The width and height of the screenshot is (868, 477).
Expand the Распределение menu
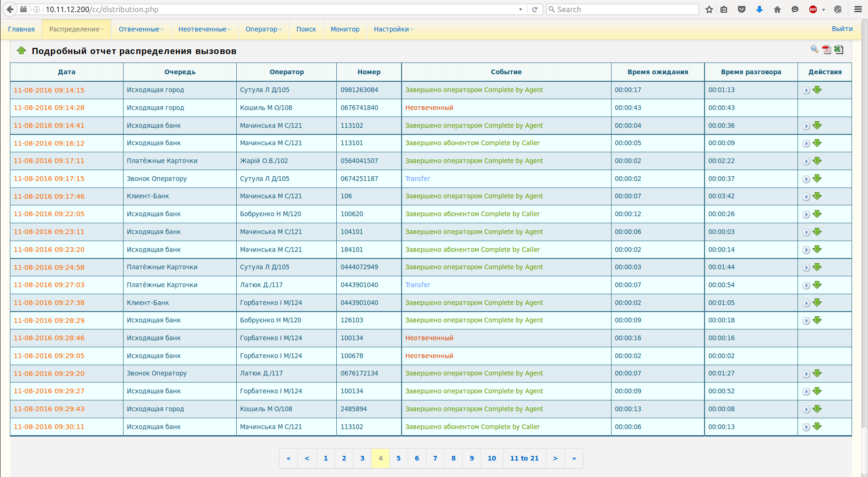coord(77,29)
